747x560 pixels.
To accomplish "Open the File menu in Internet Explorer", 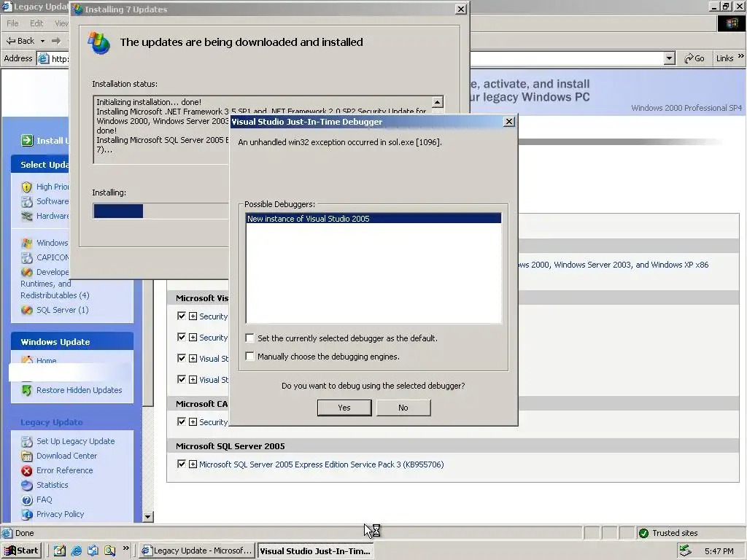I will point(12,23).
